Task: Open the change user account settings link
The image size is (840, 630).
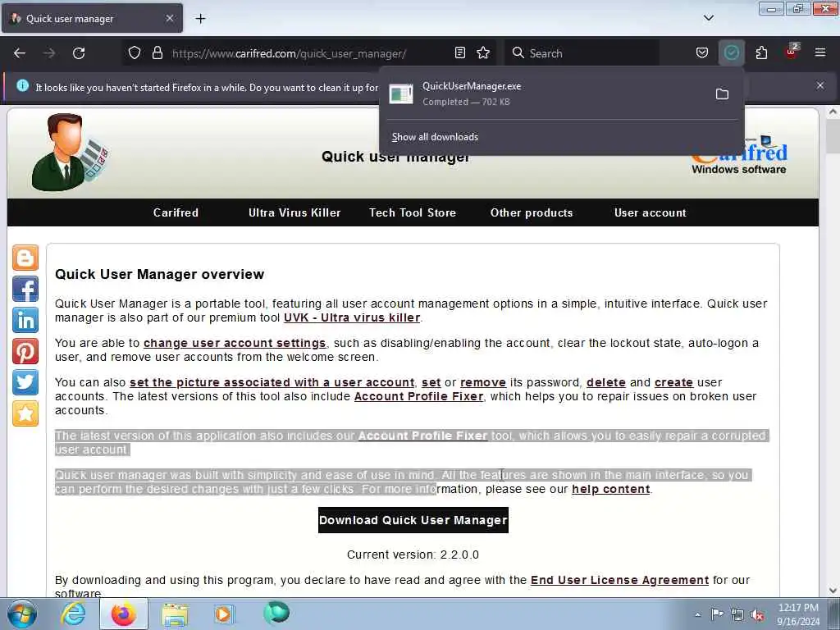Action: (235, 343)
